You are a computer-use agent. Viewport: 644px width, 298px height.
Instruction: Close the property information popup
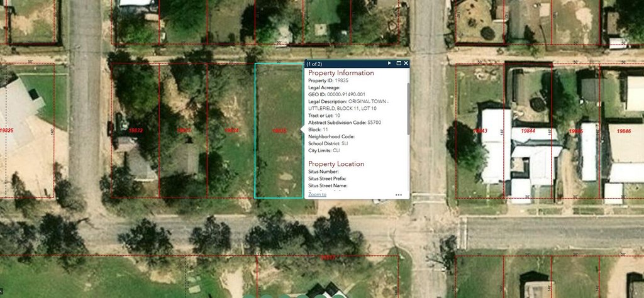(406, 63)
